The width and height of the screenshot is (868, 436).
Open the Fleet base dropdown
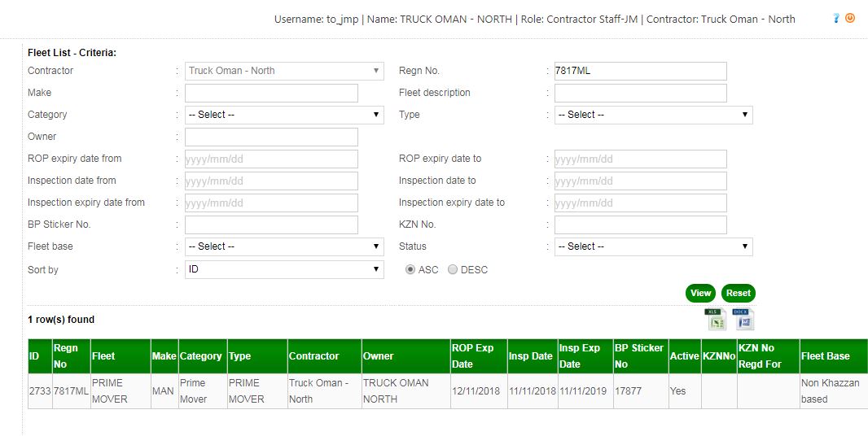[x=284, y=246]
